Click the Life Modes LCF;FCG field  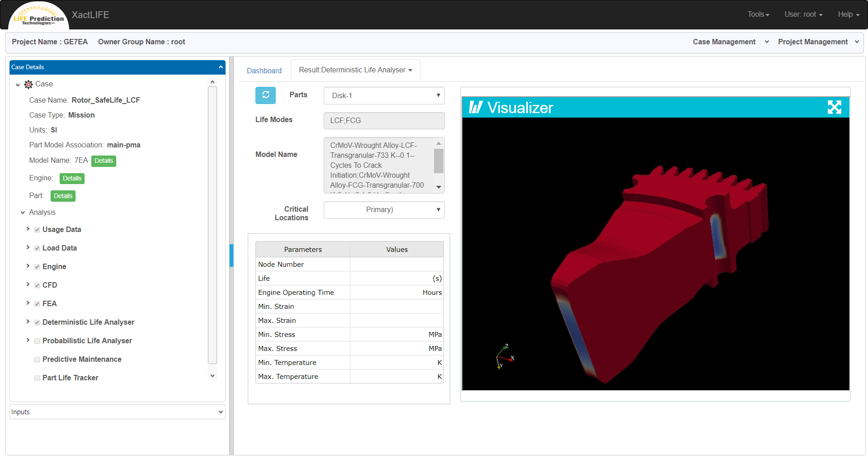384,121
